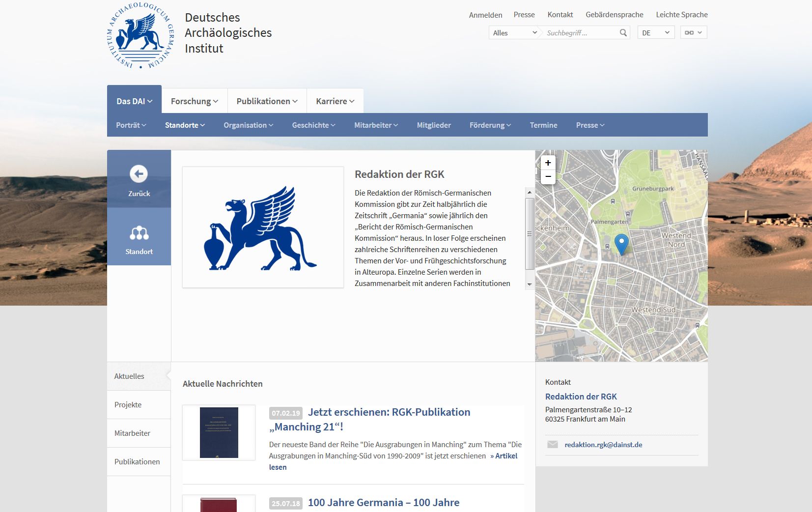Click the Deutsches Archäologisches Institut title

(228, 33)
